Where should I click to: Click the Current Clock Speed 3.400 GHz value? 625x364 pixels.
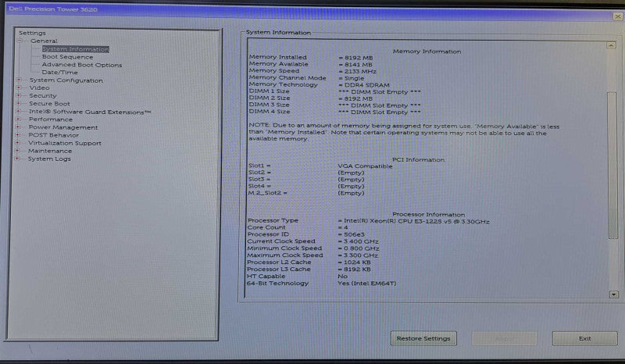click(x=358, y=241)
